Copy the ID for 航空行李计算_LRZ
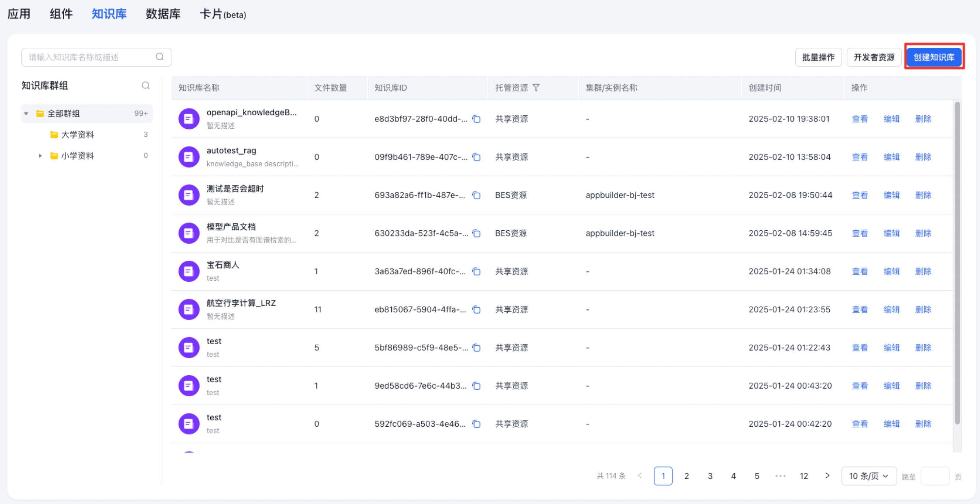The width and height of the screenshot is (980, 504). coord(476,309)
